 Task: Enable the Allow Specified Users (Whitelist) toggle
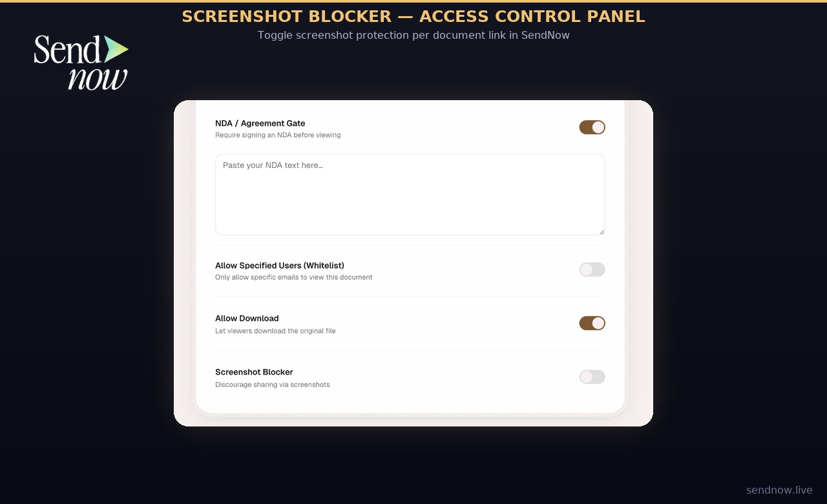pyautogui.click(x=592, y=269)
